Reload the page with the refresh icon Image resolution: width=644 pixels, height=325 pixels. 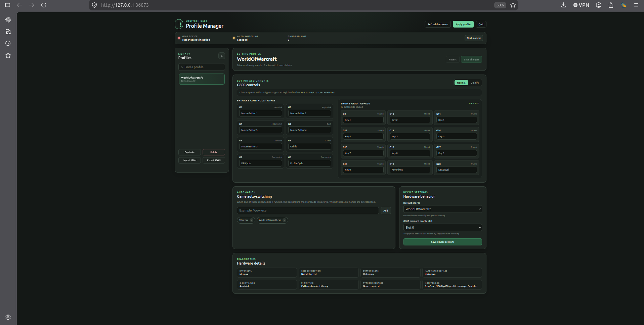[x=44, y=5]
